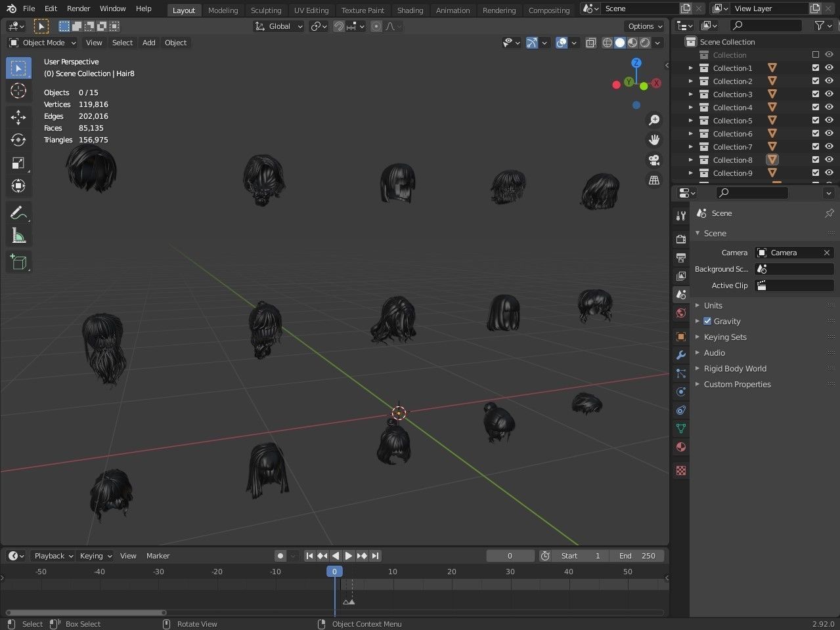Click the End frame 250 field
The image size is (840, 630).
pos(637,556)
